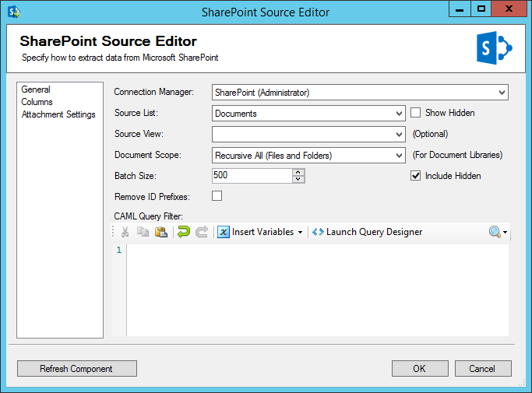Image resolution: width=532 pixels, height=393 pixels.
Task: Expand the Source View dropdown
Action: pyautogui.click(x=399, y=135)
